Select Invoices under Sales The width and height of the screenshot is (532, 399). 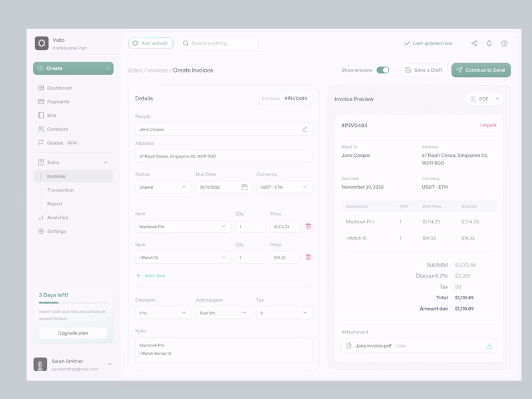point(73,176)
